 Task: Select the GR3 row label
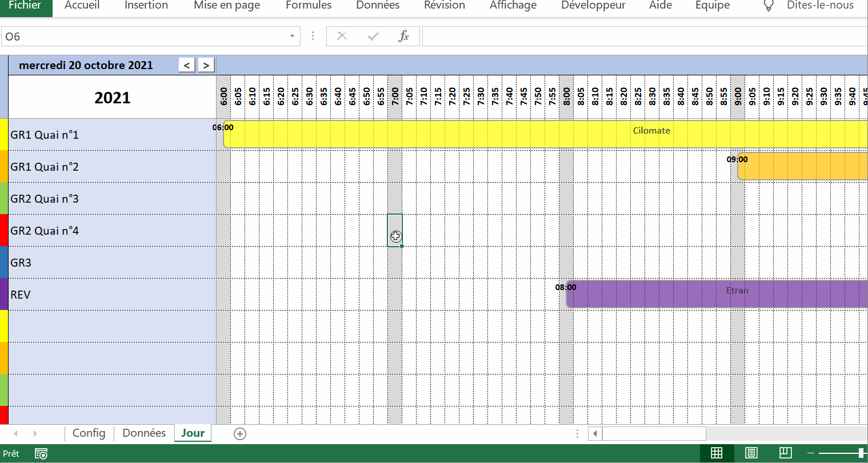113,263
